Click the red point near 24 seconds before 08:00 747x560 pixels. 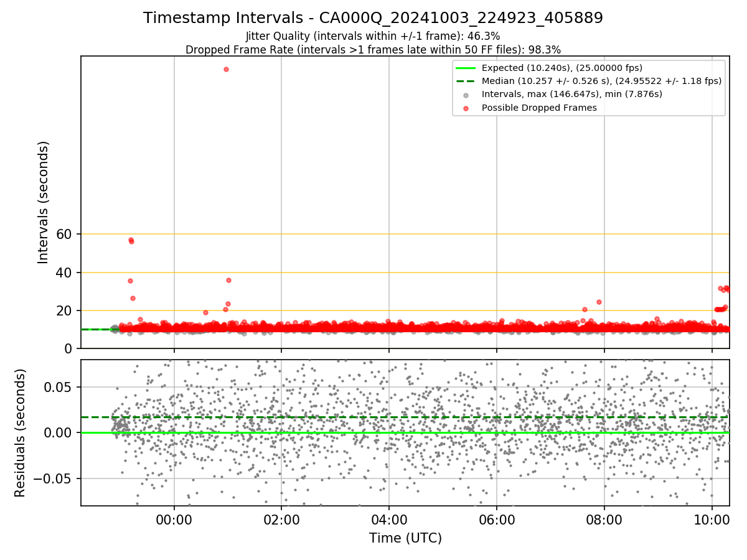coord(599,302)
